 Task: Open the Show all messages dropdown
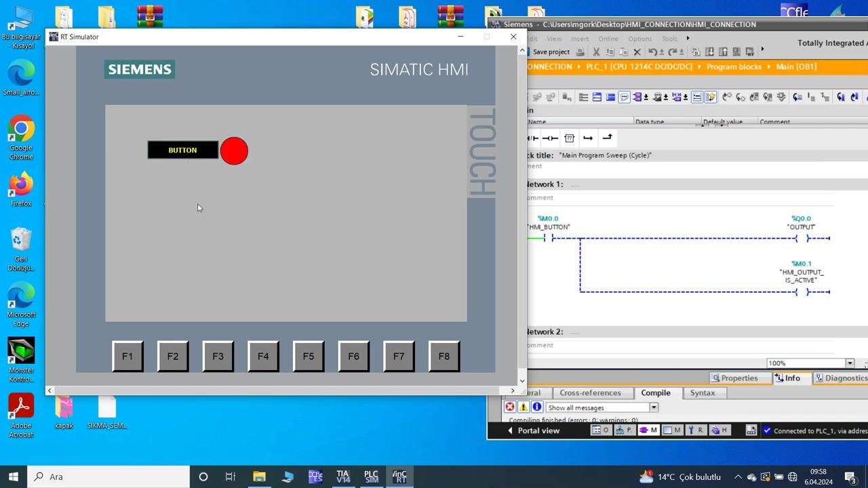[654, 407]
